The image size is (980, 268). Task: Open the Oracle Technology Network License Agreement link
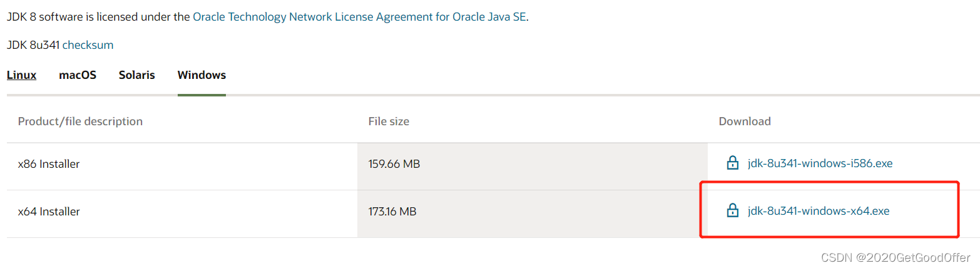click(x=360, y=17)
